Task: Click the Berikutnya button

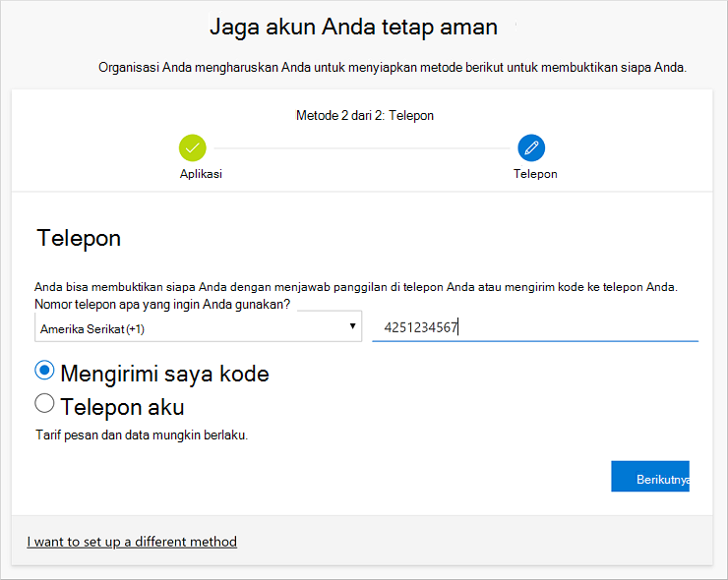Action: 650,476
